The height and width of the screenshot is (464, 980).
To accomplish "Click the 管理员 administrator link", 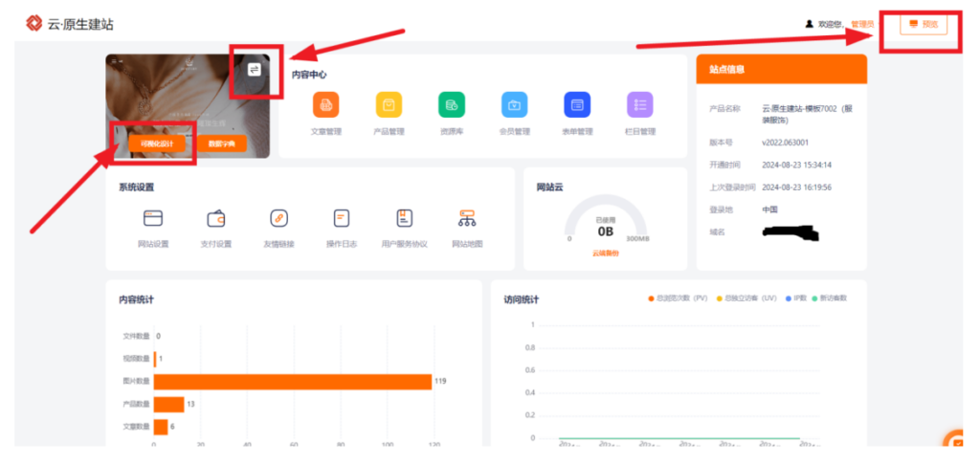I will point(862,24).
